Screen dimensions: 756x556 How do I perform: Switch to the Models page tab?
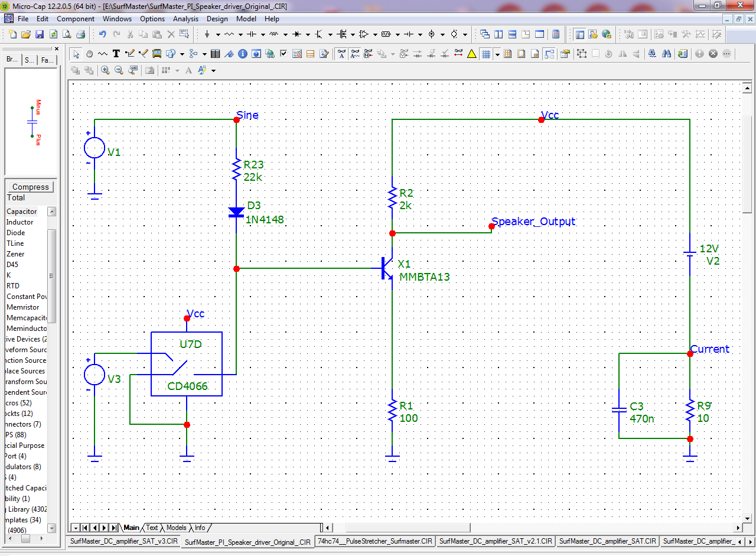tap(176, 528)
